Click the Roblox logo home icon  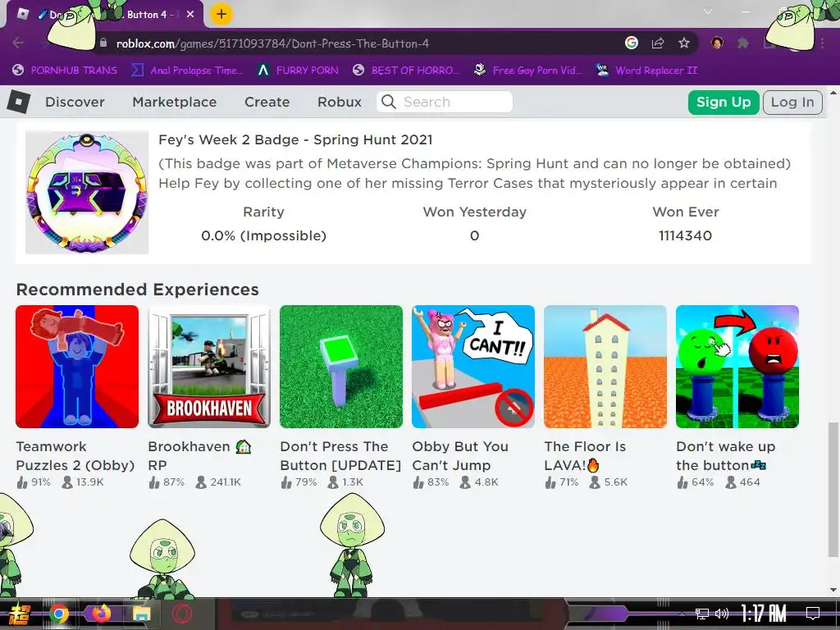point(19,101)
